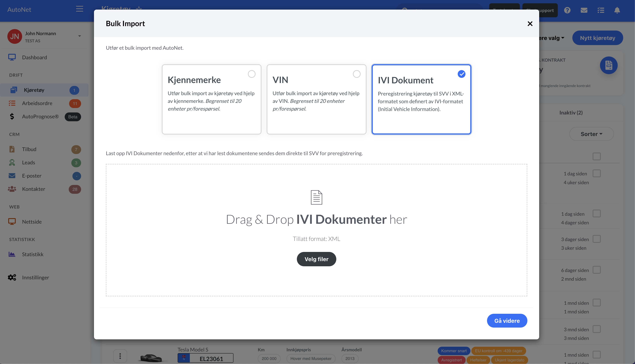635x364 pixels.
Task: Click the Nettside monitor icon
Action: (12, 222)
